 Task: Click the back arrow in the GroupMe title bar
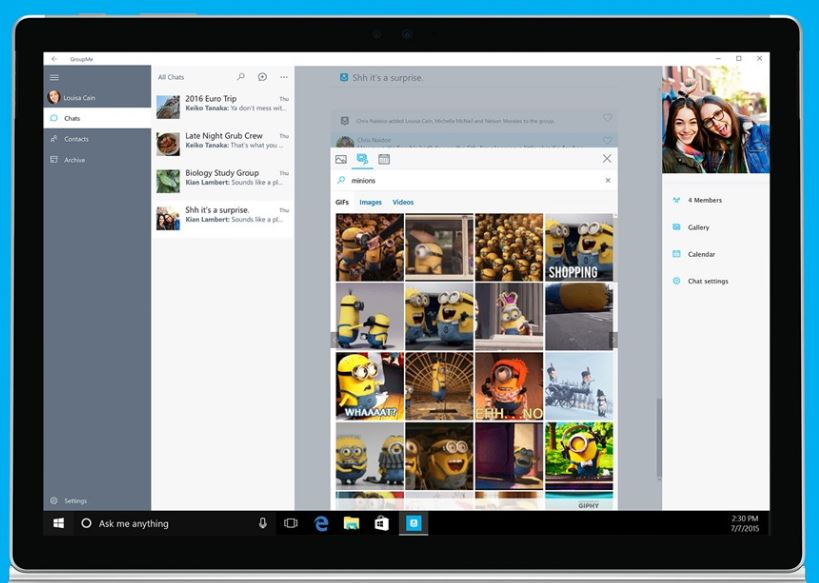pos(54,59)
